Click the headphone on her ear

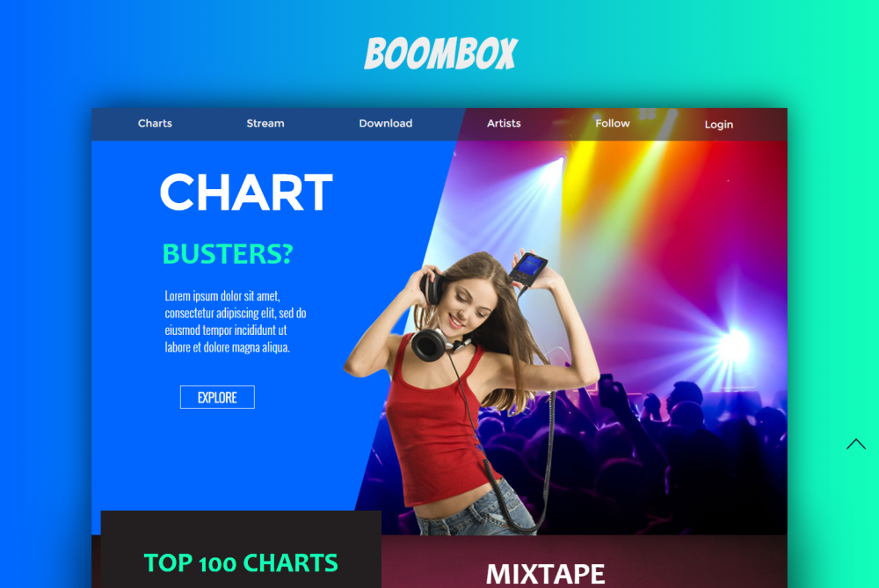[432, 287]
